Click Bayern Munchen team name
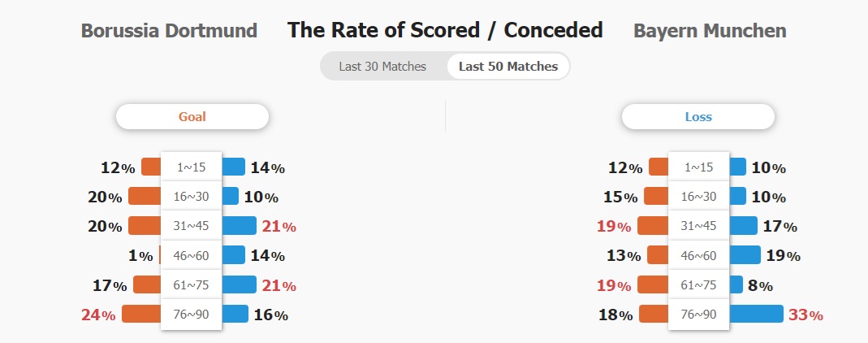The height and width of the screenshot is (343, 868). coord(710,30)
